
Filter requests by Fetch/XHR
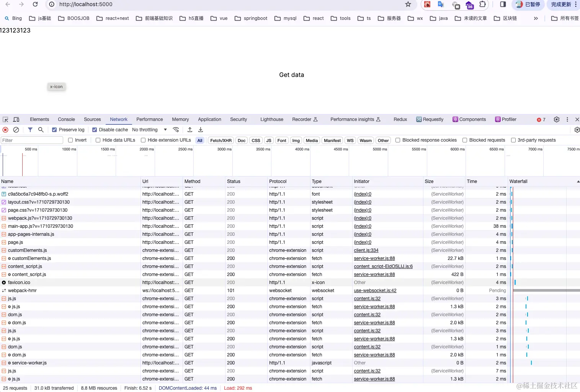tap(221, 140)
